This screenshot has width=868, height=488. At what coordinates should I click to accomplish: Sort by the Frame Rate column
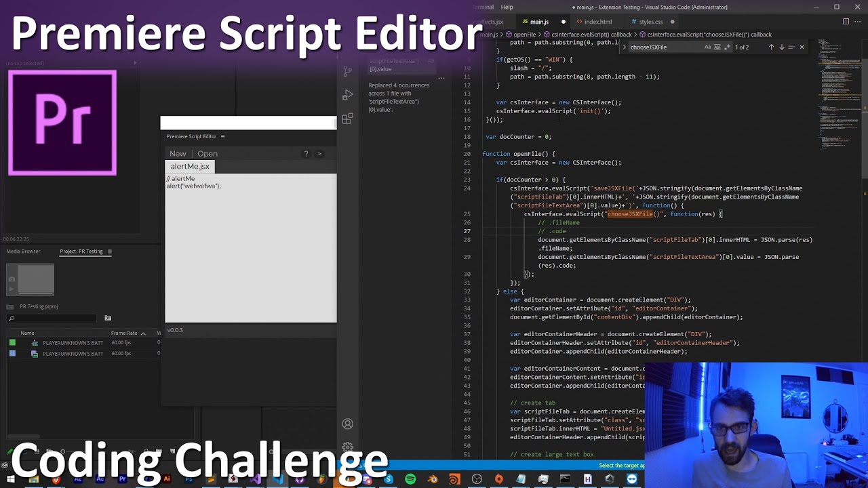124,333
